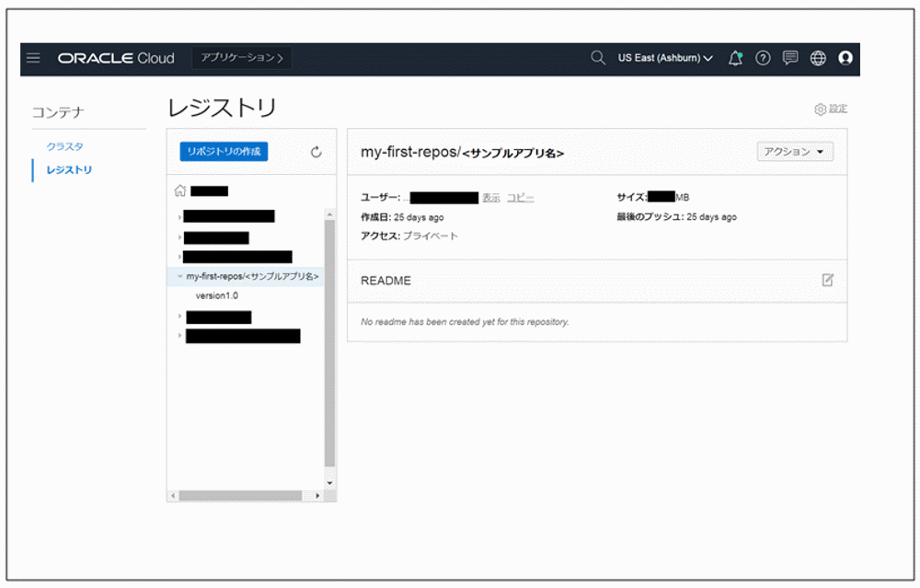Open the アクション dropdown
Screen dimensions: 920x588
point(794,151)
